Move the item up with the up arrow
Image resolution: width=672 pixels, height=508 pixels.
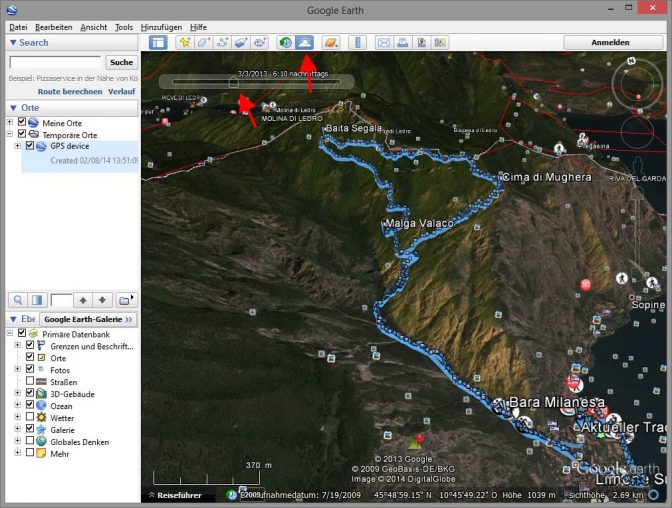(x=83, y=300)
